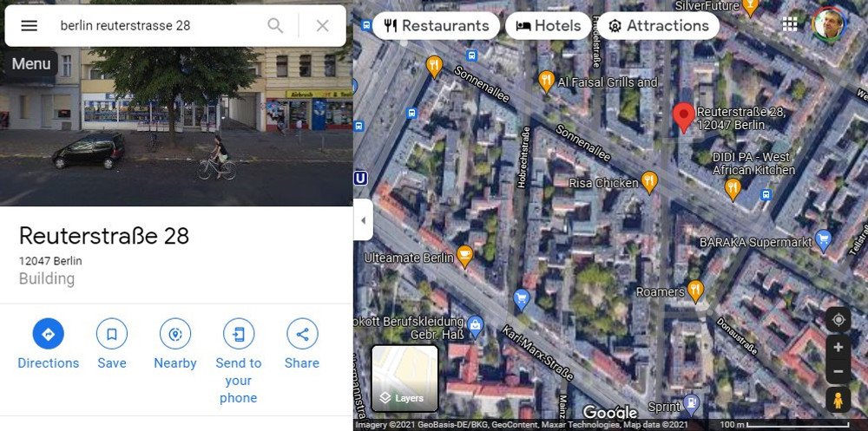This screenshot has height=431, width=868.
Task: Select the Attractions chip
Action: coord(658,25)
